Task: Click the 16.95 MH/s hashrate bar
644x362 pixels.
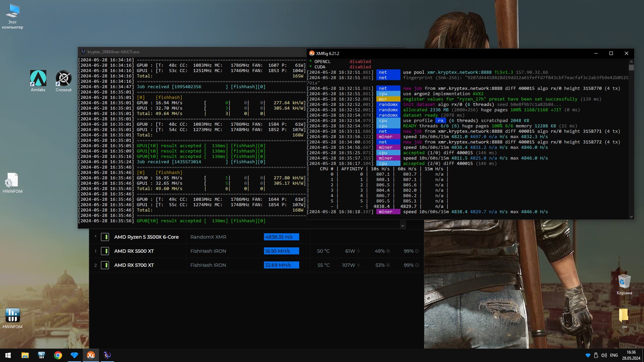Action: pyautogui.click(x=281, y=251)
